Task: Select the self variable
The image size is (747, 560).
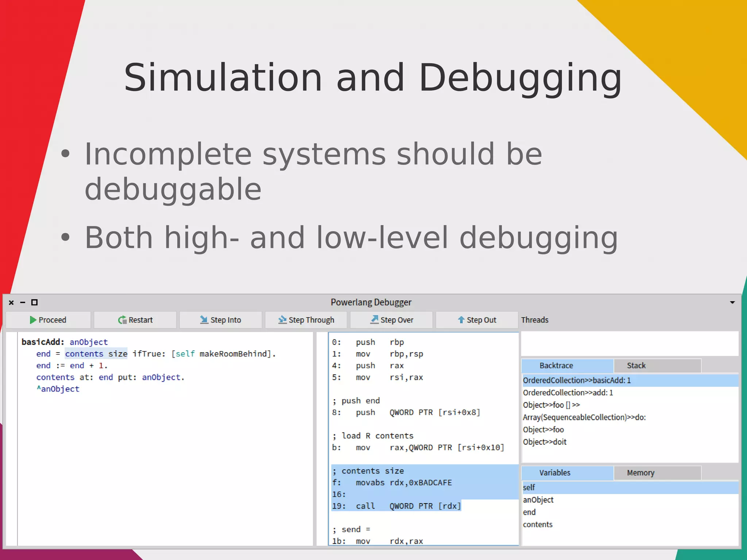Action: (630, 487)
